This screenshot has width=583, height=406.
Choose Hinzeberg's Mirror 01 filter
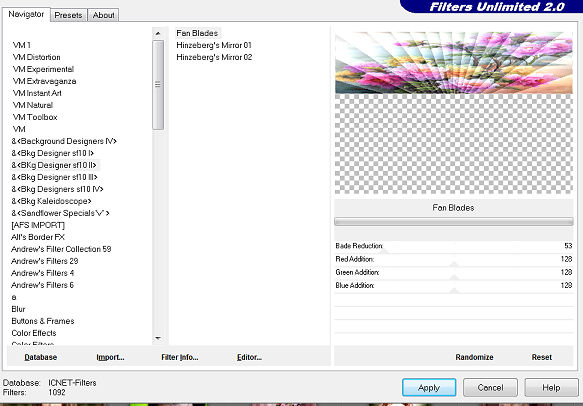[x=214, y=45]
